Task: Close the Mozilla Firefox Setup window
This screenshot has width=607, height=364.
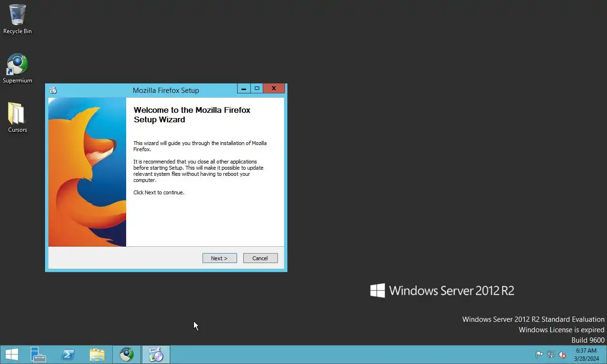Action: coord(274,89)
